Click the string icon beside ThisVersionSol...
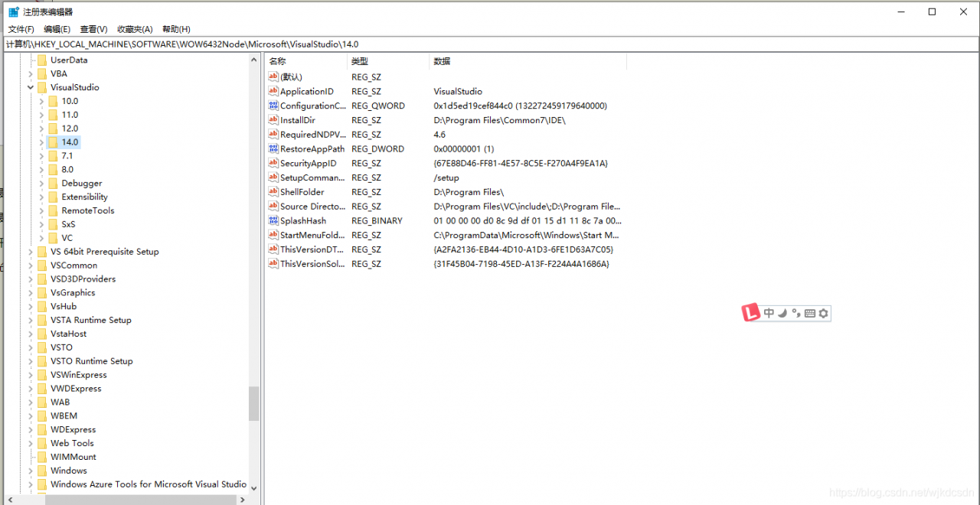This screenshot has width=980, height=505. (x=273, y=263)
